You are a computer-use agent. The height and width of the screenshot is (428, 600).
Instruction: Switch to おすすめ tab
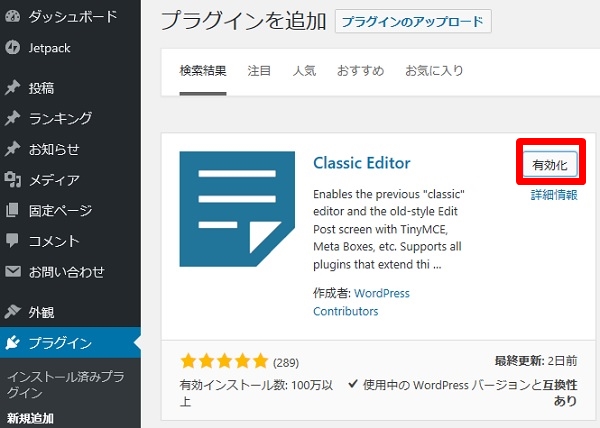click(360, 71)
